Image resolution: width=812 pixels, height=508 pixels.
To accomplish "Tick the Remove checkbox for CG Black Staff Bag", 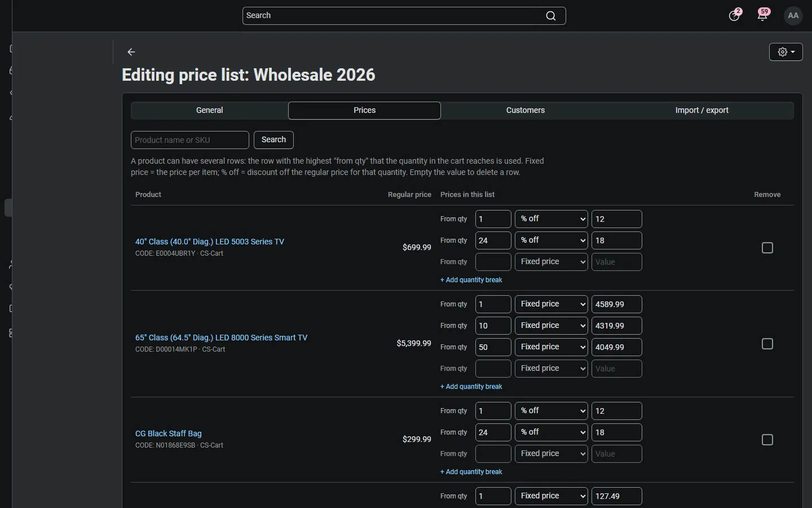I will [767, 440].
